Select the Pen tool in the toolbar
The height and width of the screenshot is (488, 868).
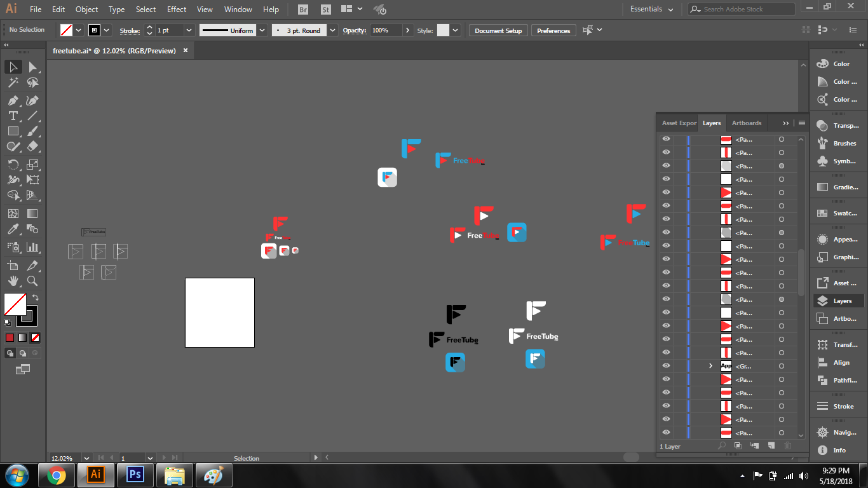coord(13,100)
